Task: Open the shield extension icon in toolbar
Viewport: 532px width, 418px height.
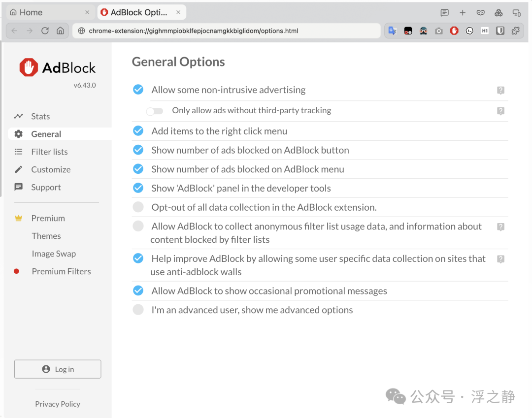Action: tap(500, 31)
